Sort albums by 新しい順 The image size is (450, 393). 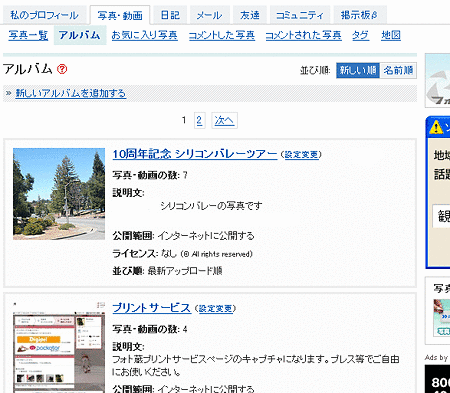[x=358, y=70]
